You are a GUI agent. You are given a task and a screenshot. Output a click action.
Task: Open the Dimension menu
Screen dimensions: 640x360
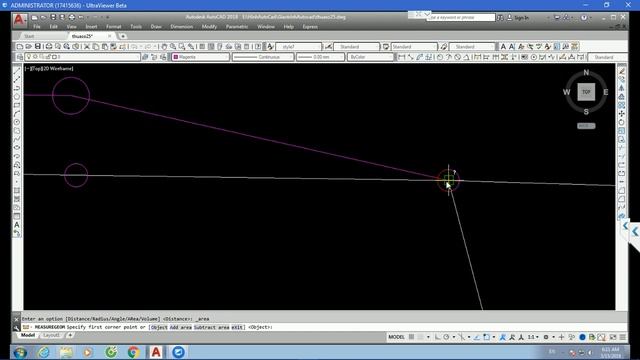(182, 27)
